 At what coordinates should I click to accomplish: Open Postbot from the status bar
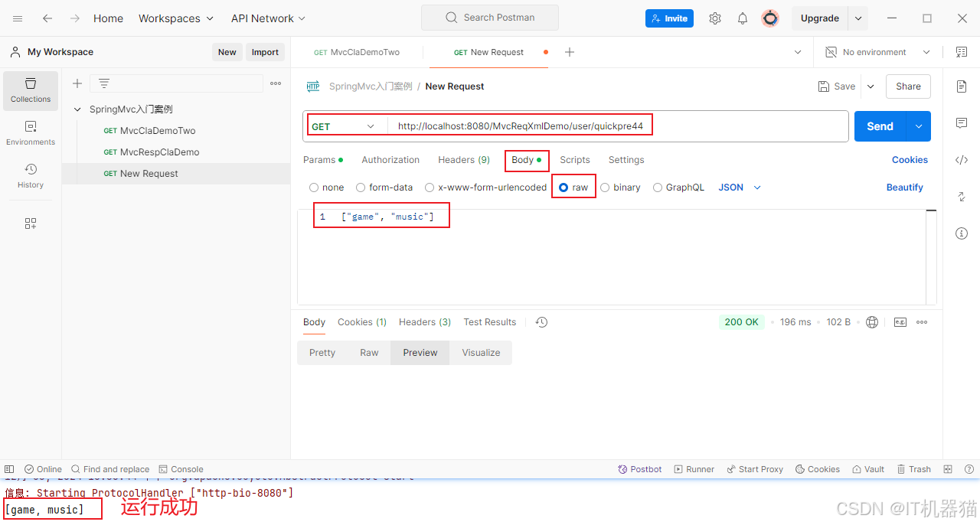click(640, 469)
